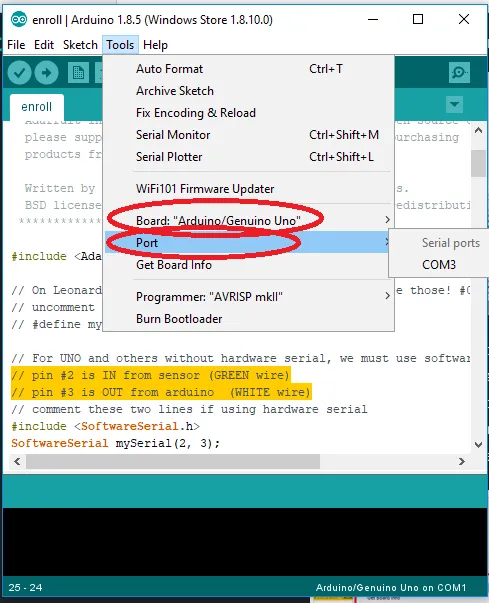The width and height of the screenshot is (489, 603).
Task: Click the vertical scrollbar down arrow
Action: [478, 445]
